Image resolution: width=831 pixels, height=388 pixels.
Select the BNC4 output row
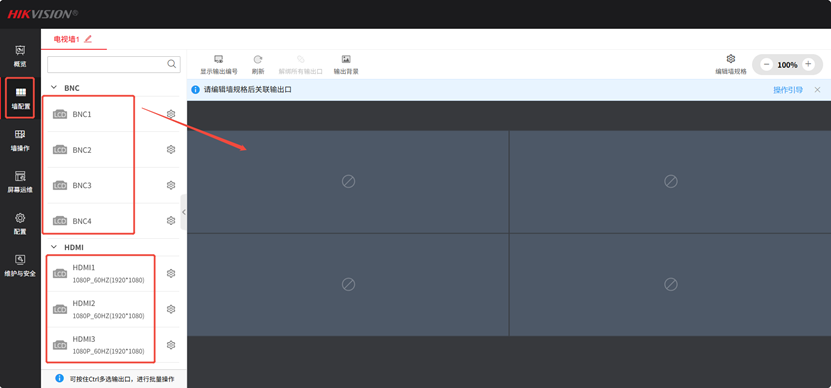113,221
